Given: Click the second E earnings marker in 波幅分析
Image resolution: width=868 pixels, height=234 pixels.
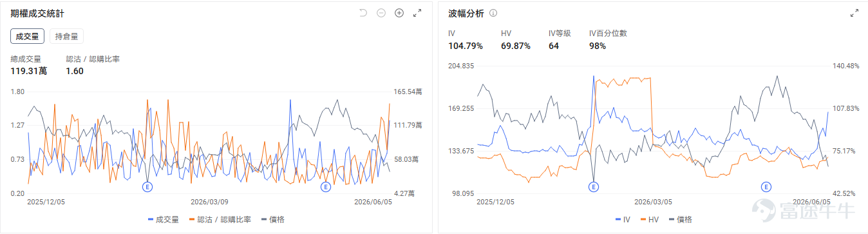Looking at the screenshot, I should [766, 187].
